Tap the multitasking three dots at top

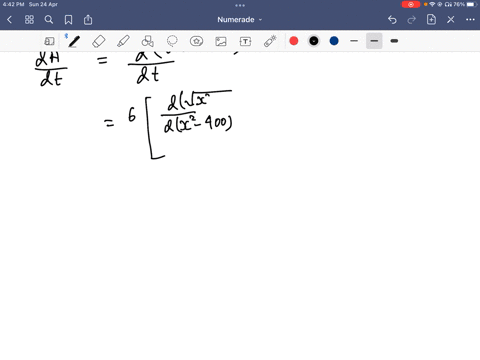click(240, 5)
